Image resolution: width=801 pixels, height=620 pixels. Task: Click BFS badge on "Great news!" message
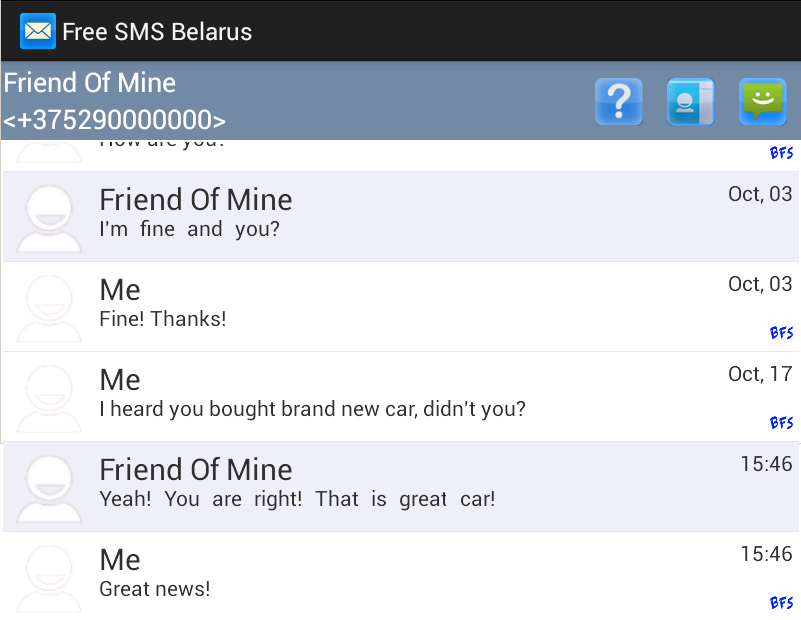(781, 603)
